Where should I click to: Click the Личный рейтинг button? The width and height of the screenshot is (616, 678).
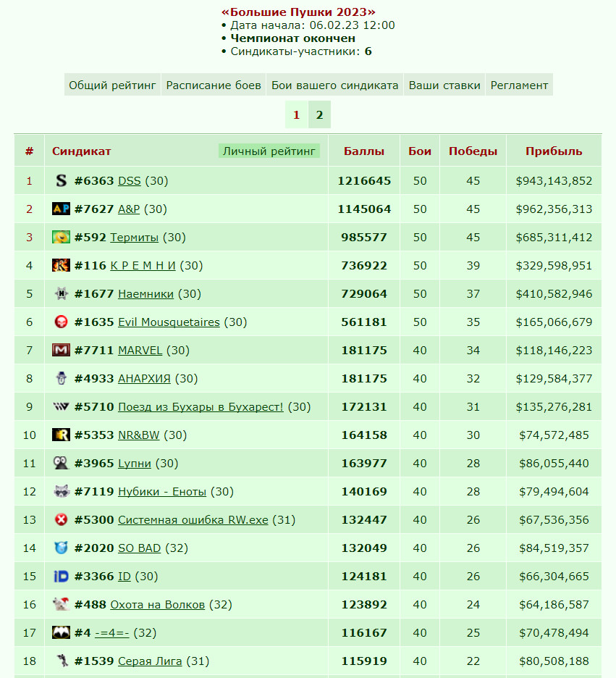(x=269, y=151)
